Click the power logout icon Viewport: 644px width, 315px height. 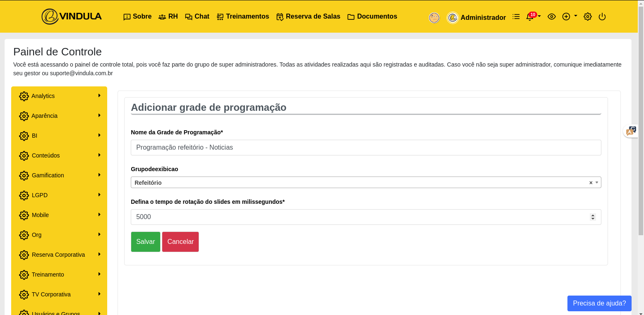(602, 17)
